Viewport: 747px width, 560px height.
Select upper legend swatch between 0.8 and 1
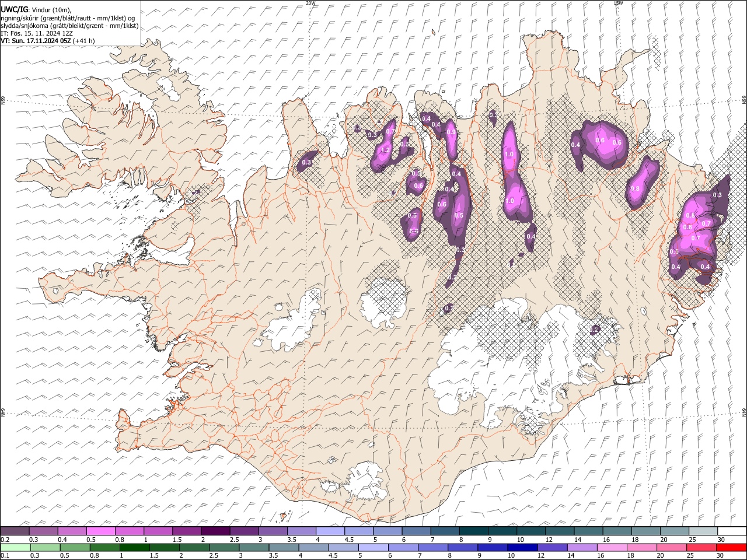point(130,531)
